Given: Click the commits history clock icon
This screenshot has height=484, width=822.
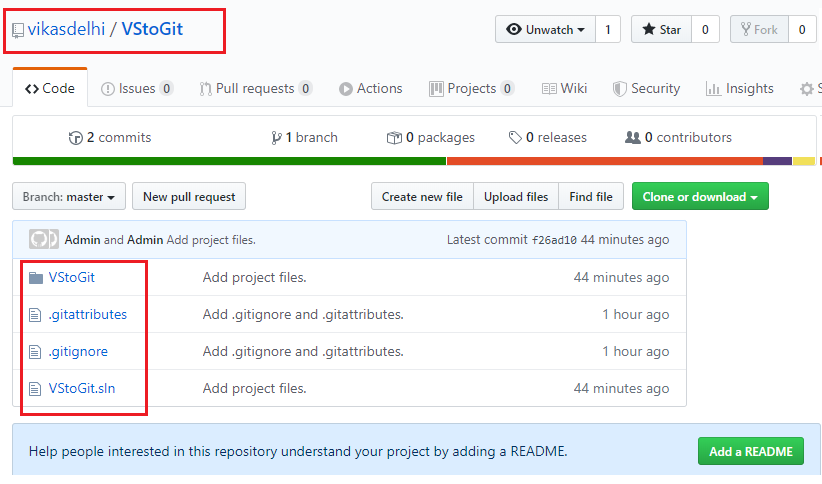Looking at the screenshot, I should click(75, 138).
